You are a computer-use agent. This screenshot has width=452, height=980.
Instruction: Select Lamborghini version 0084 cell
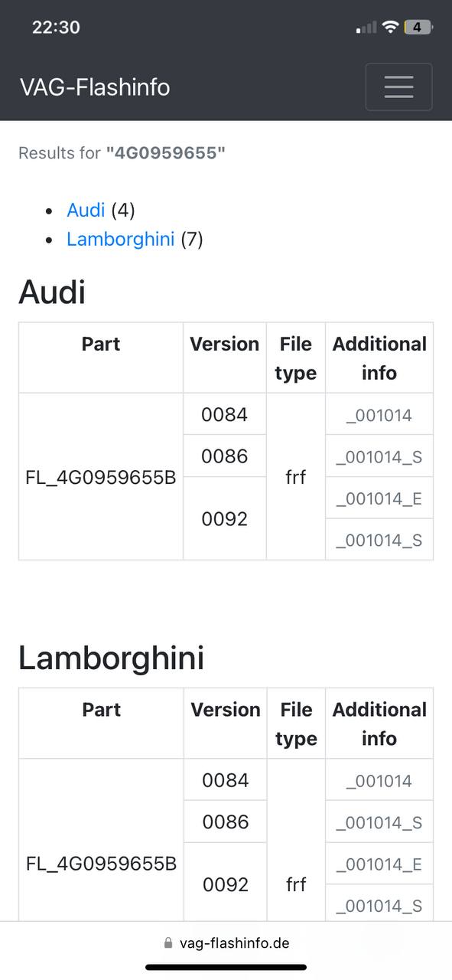pyautogui.click(x=226, y=780)
